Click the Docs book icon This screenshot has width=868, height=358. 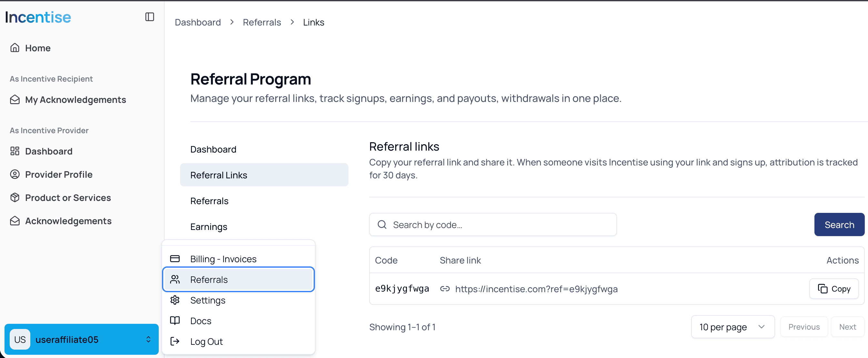(x=175, y=321)
